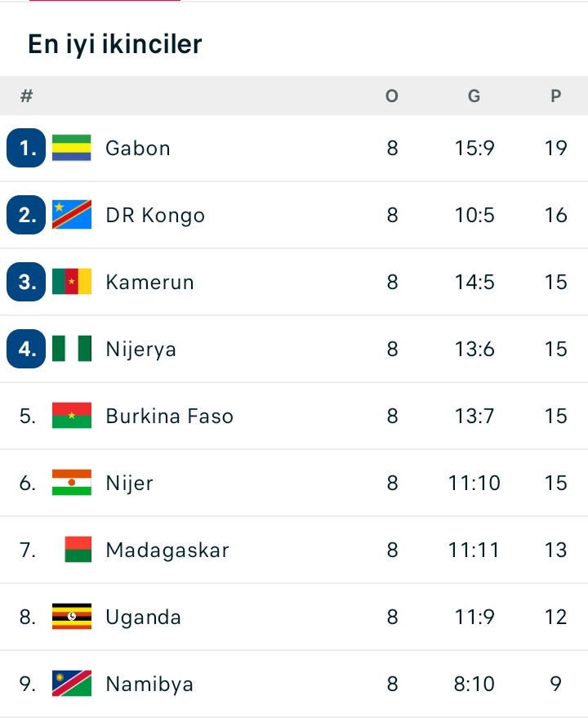Click the Madagaskar flag icon

pyautogui.click(x=78, y=550)
